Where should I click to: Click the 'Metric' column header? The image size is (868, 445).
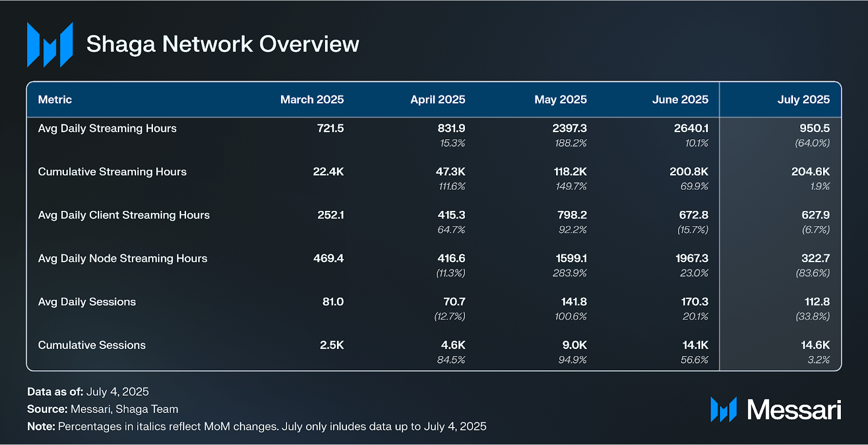pos(55,100)
